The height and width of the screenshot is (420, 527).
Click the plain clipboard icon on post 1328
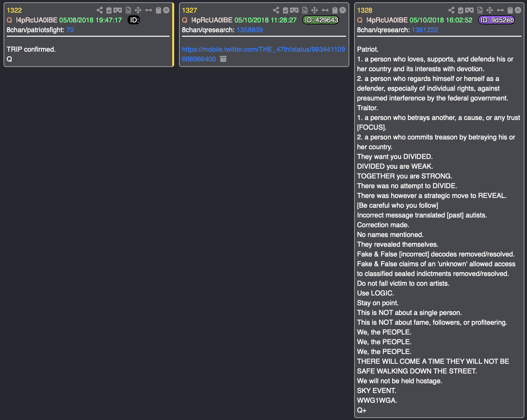[510, 10]
